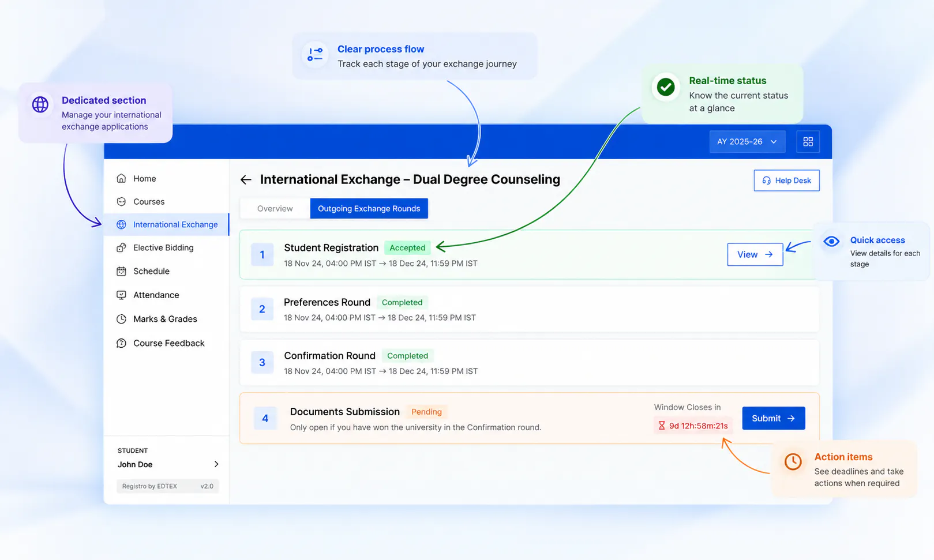
Task: Click the Course Feedback chat icon
Action: pos(121,343)
